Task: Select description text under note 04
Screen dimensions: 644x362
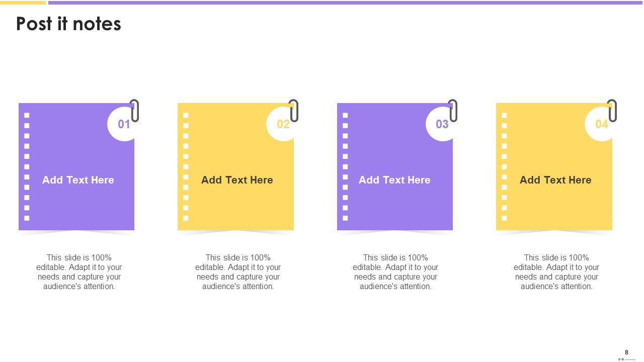Action: [x=556, y=272]
